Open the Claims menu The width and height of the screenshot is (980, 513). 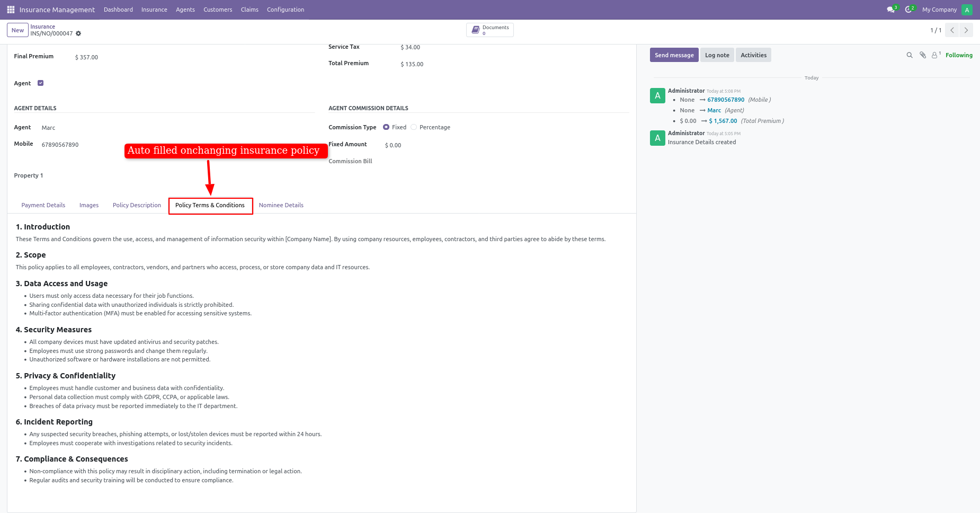coord(250,10)
